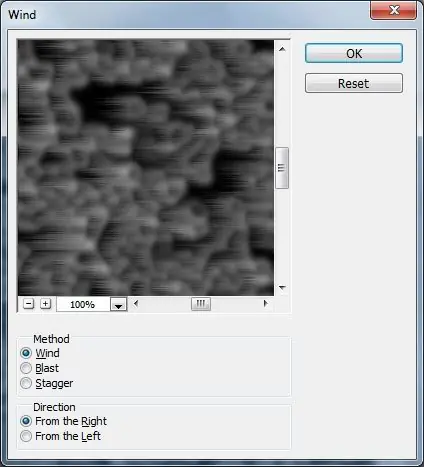The height and width of the screenshot is (467, 424).
Task: Click the preview scroll up arrow
Action: point(282,49)
